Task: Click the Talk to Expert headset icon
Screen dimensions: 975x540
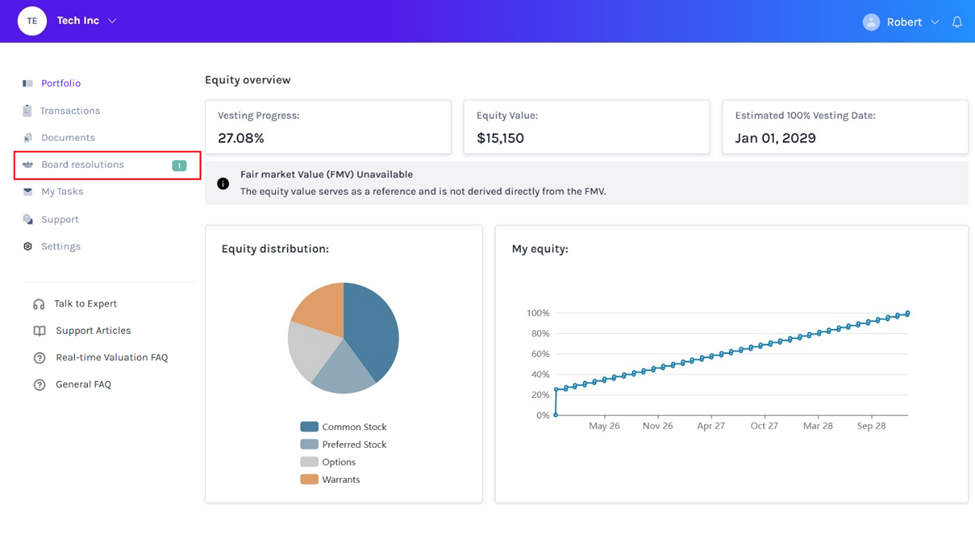Action: (39, 304)
